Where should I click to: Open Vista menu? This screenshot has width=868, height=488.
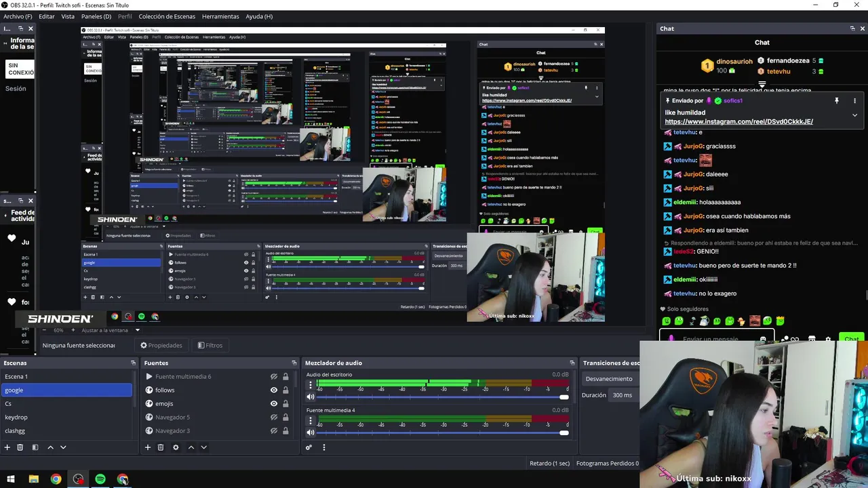pos(68,16)
